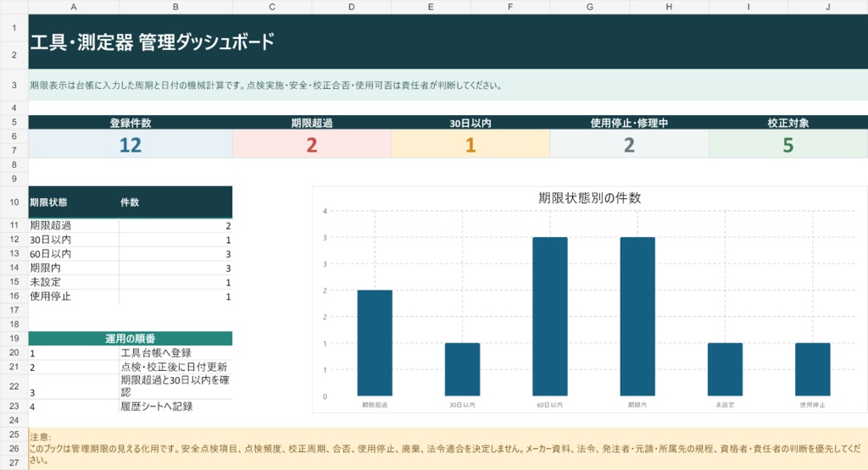Click the 未設定 cell in row 15

[74, 282]
